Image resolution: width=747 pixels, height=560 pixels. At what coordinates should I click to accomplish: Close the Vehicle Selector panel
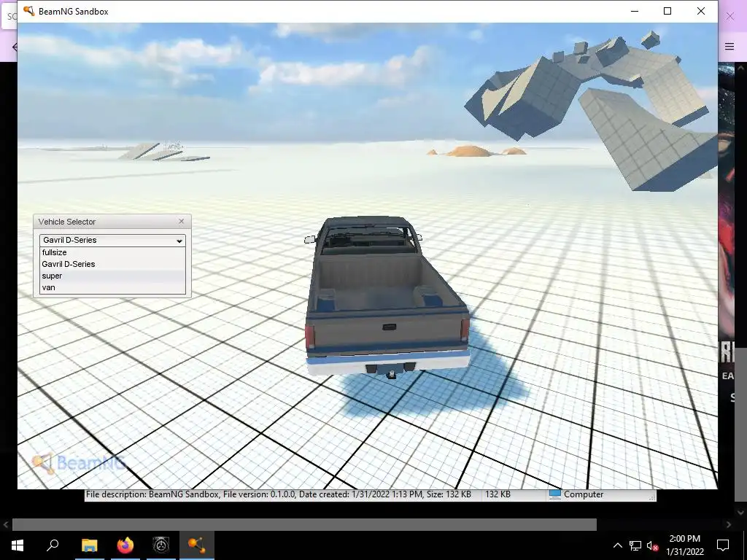coord(181,222)
